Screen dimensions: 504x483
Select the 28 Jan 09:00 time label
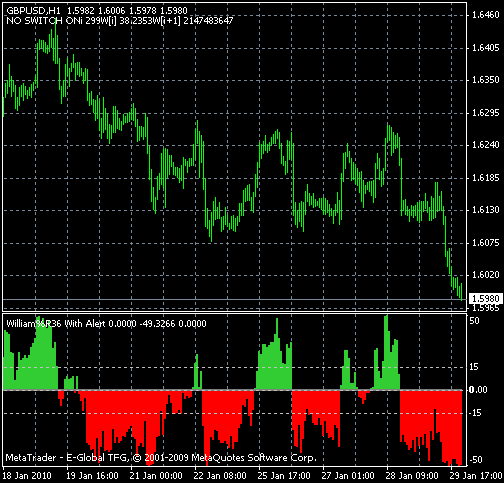click(x=412, y=476)
